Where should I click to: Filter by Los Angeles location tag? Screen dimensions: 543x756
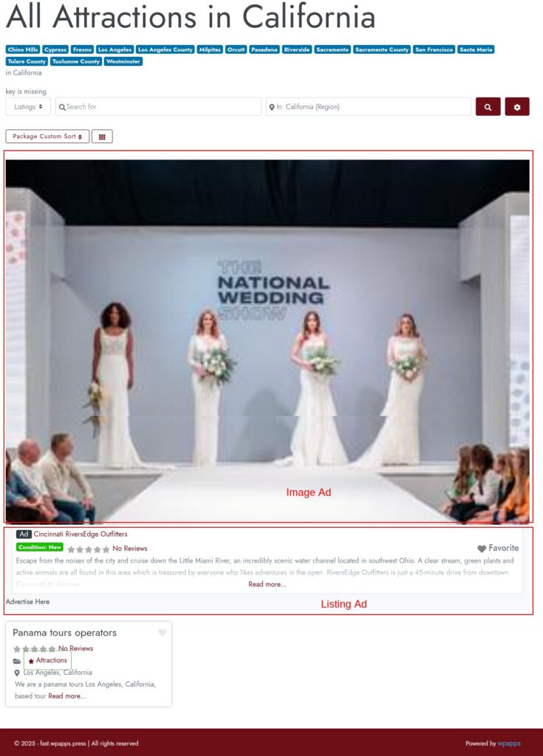(x=115, y=49)
